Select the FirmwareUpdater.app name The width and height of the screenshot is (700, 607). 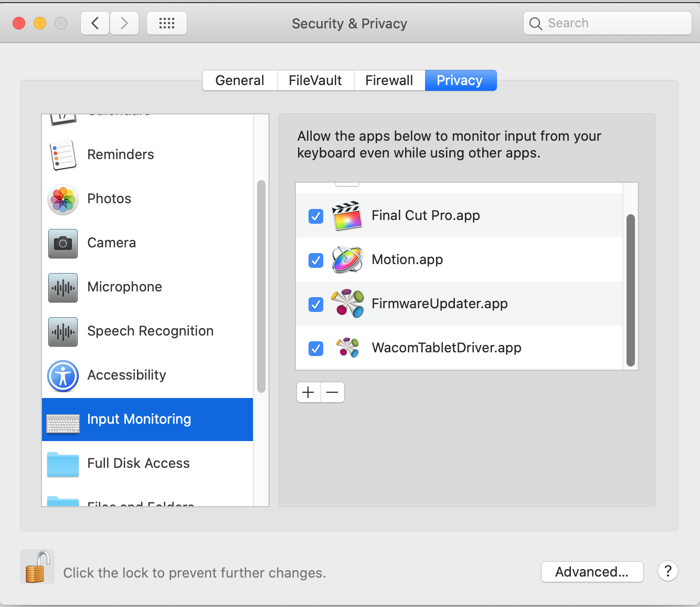(440, 304)
